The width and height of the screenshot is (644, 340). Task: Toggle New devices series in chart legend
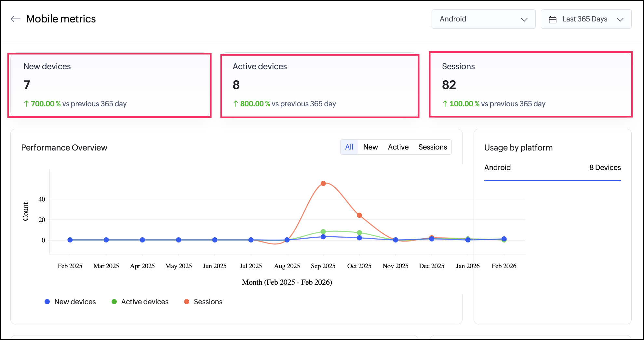pyautogui.click(x=70, y=302)
